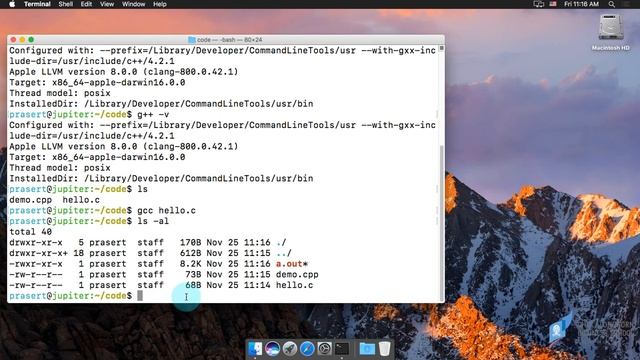Click the '-rwxr-xr-x' permissions of a.out
Image resolution: width=640 pixels, height=360 pixels.
pos(36,264)
